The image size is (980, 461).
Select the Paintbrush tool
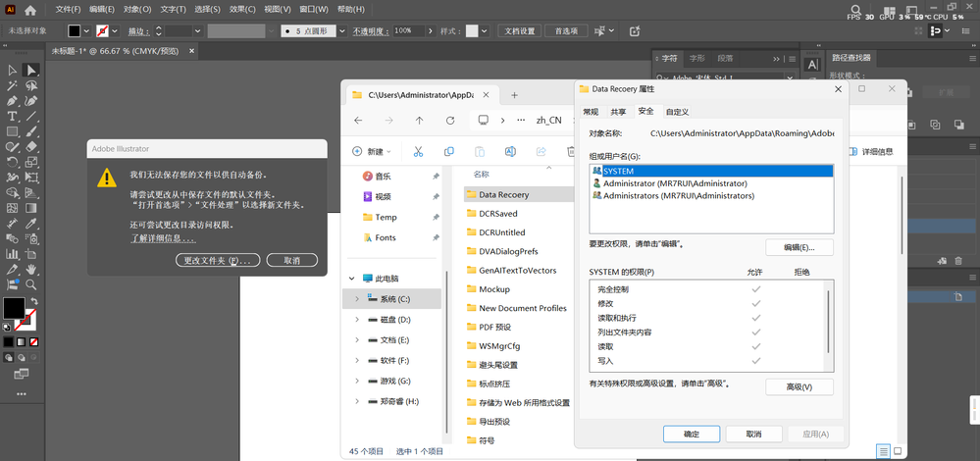(x=30, y=131)
